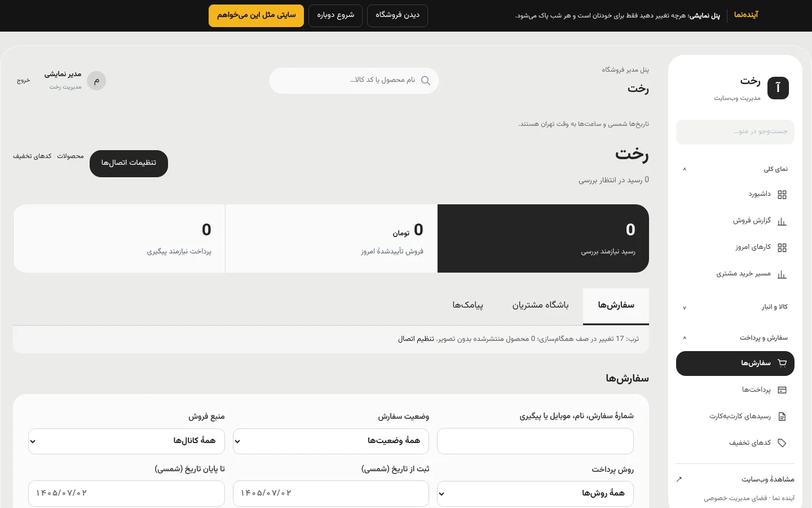Focus the product name or code search field
The image size is (812, 508).
coord(354,81)
